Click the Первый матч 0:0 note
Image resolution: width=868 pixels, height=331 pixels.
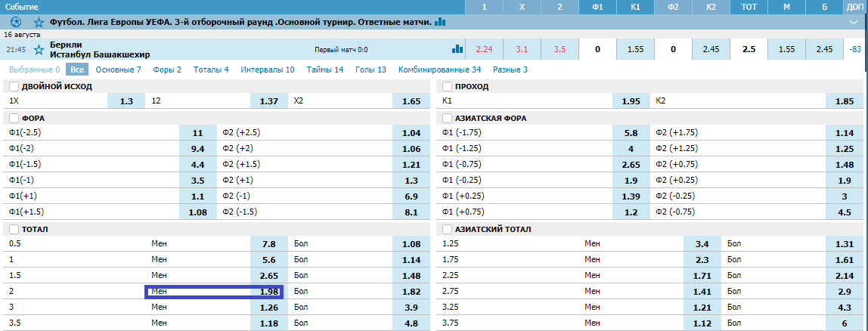tap(341, 50)
